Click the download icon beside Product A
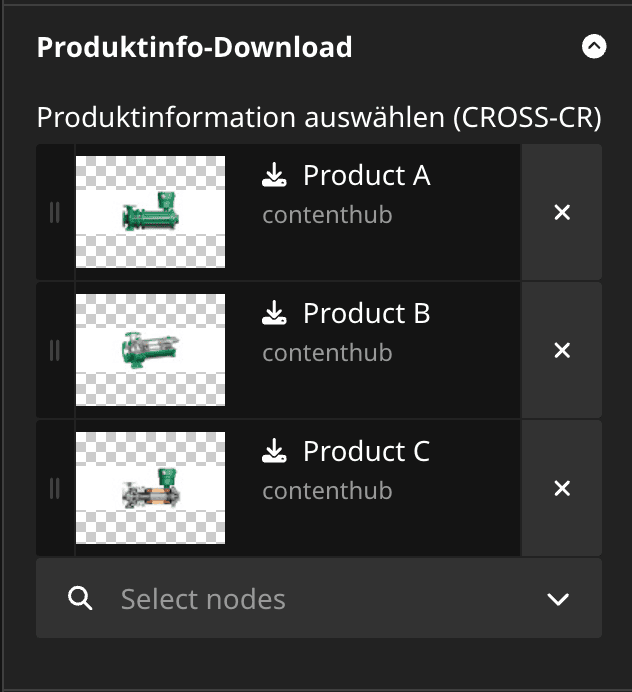 [274, 175]
